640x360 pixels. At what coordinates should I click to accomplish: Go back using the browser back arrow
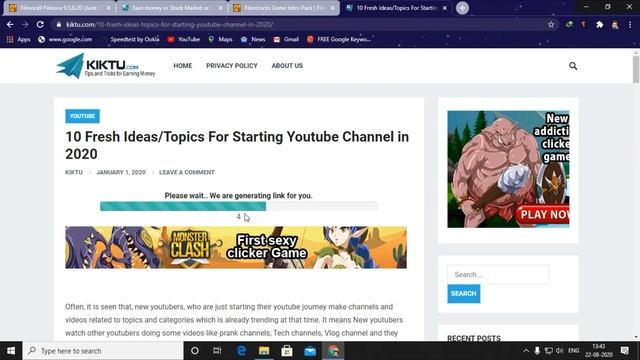coord(10,24)
